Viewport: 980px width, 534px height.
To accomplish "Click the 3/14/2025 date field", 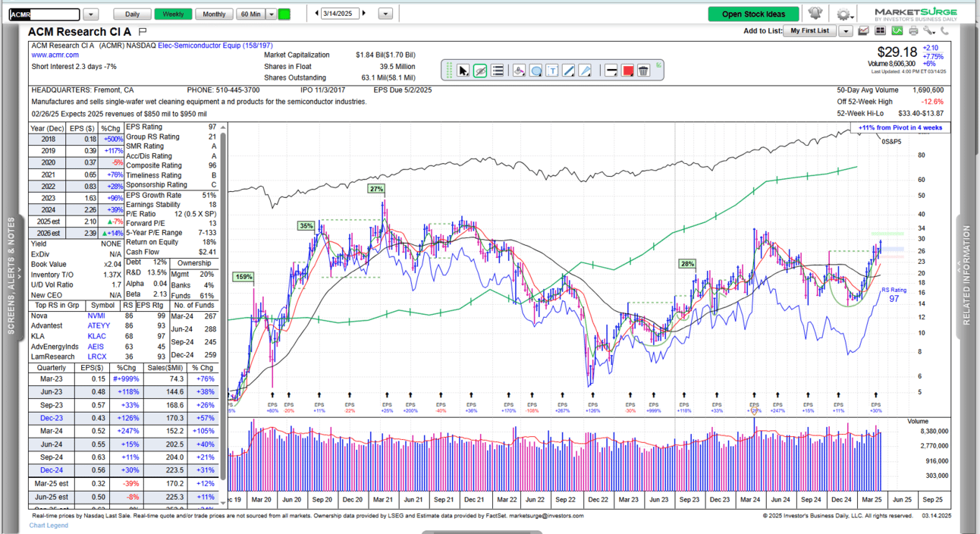I will point(340,14).
